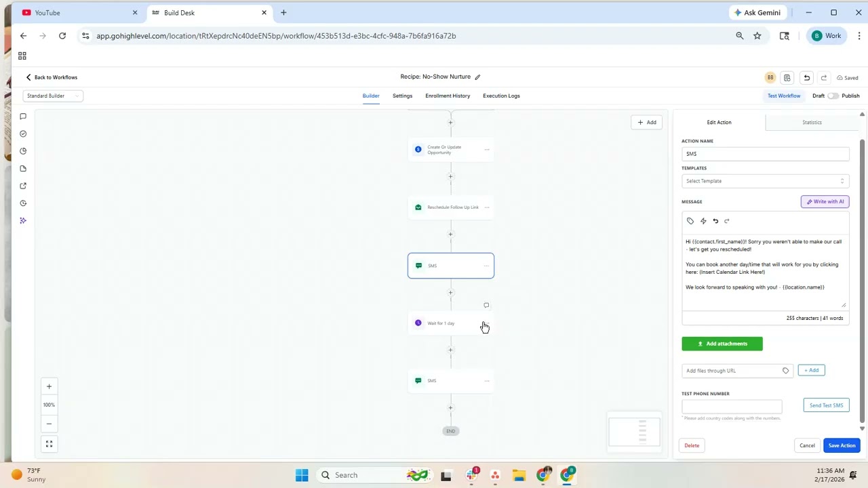Open options menu on Reschedule Follow Up Link
This screenshot has width=868, height=488.
pos(487,207)
